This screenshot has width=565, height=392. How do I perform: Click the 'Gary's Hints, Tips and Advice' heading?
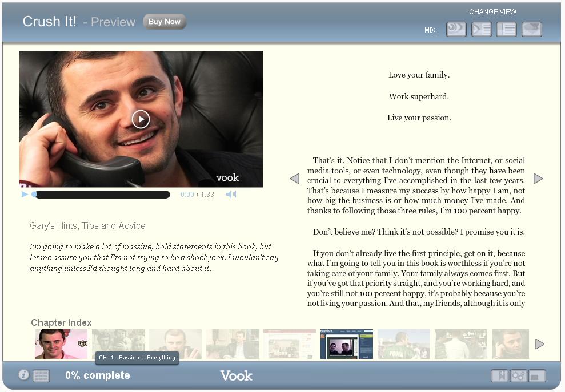(x=87, y=226)
